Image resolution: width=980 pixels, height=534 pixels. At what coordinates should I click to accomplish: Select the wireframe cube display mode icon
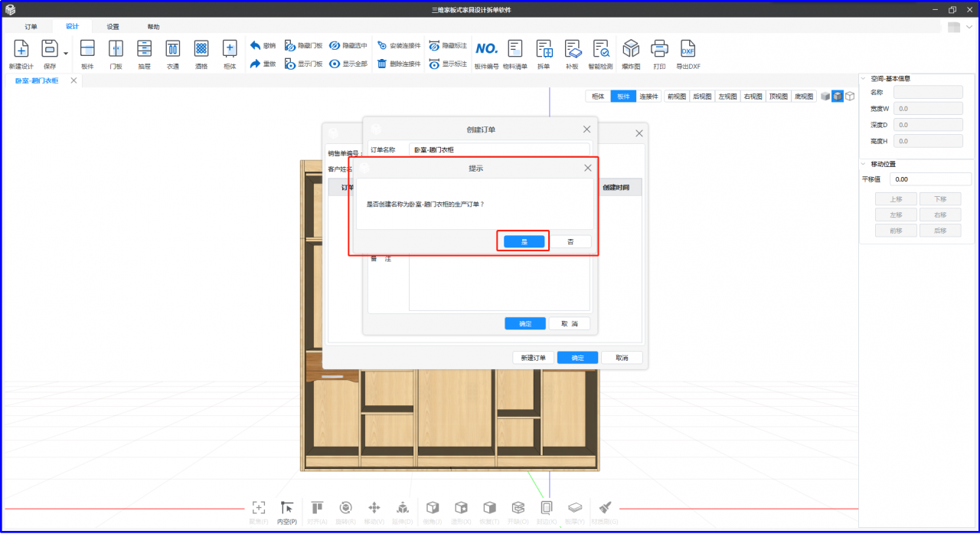[850, 97]
